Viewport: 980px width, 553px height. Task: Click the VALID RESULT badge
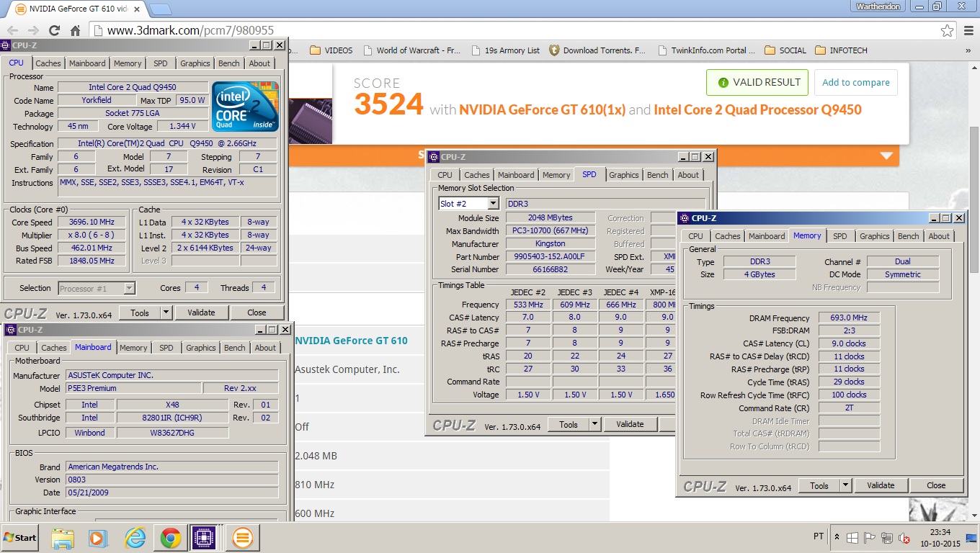pos(757,82)
